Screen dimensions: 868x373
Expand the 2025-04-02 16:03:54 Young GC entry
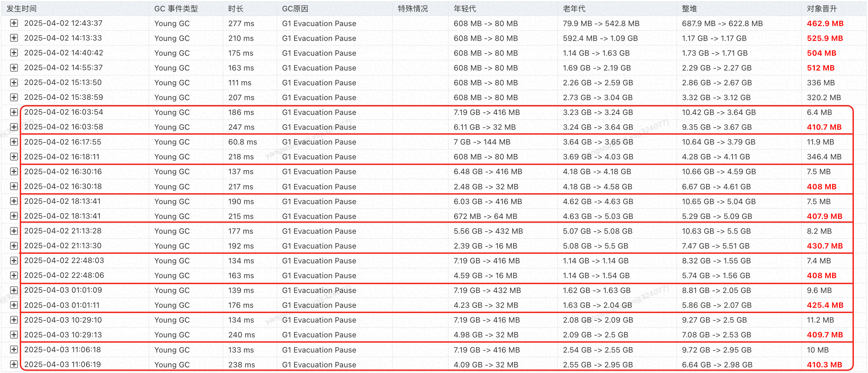click(x=14, y=112)
